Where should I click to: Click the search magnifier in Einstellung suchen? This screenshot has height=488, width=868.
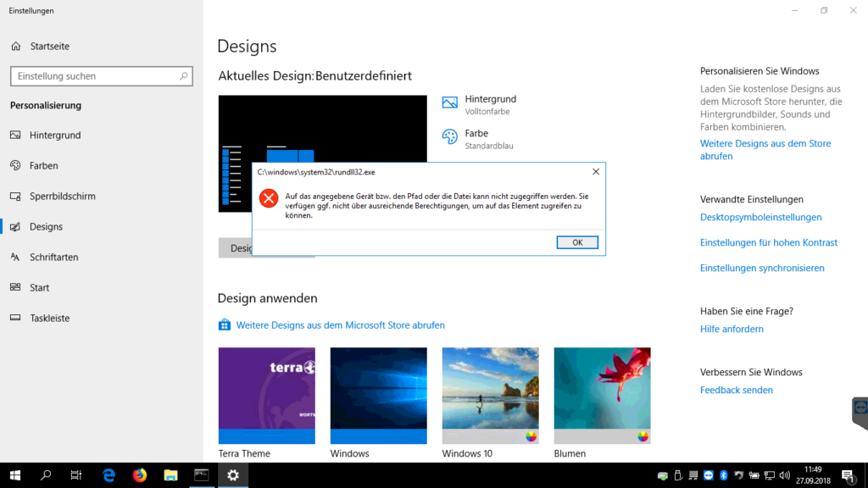click(x=183, y=76)
